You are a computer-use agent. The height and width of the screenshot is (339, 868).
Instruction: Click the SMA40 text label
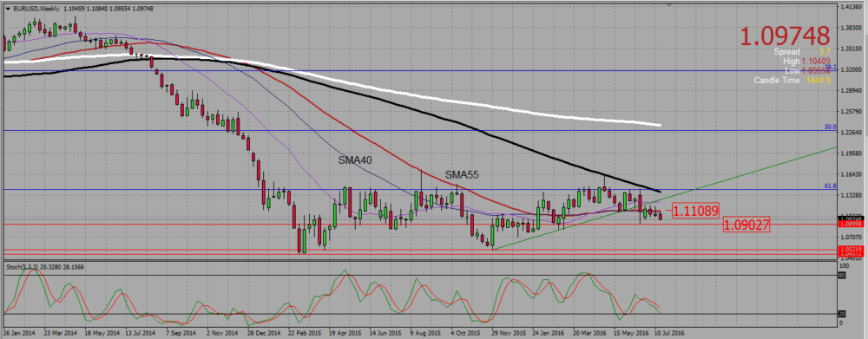(x=355, y=160)
